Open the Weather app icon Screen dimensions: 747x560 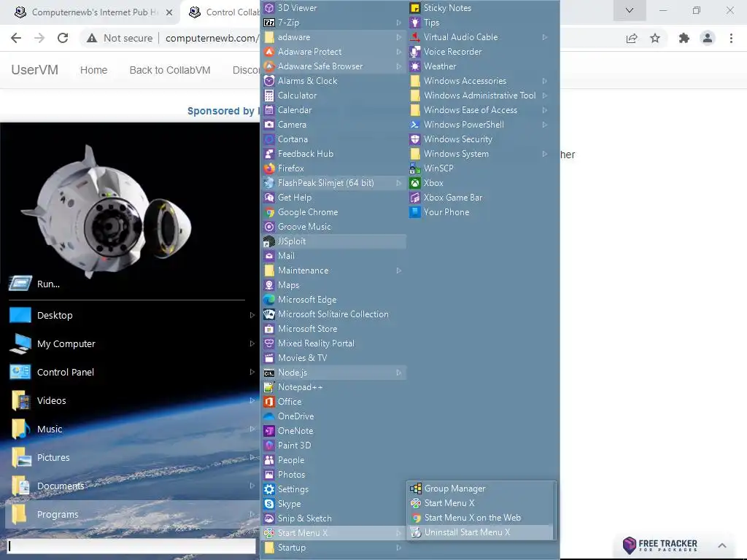(415, 66)
